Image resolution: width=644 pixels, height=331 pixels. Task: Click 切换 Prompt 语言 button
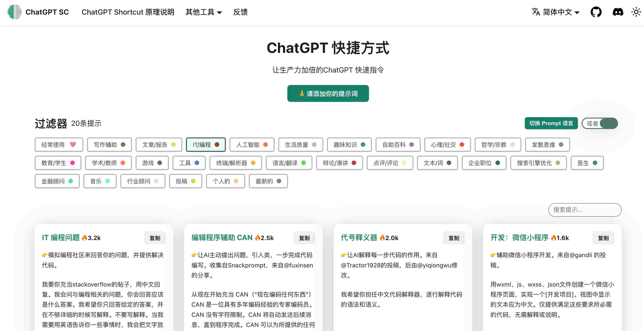coord(551,123)
